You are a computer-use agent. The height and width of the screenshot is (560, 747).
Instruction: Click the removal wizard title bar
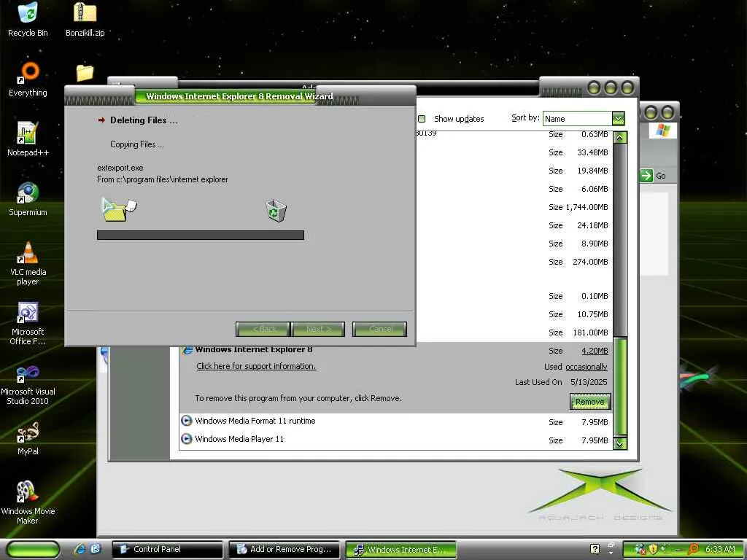pos(239,96)
